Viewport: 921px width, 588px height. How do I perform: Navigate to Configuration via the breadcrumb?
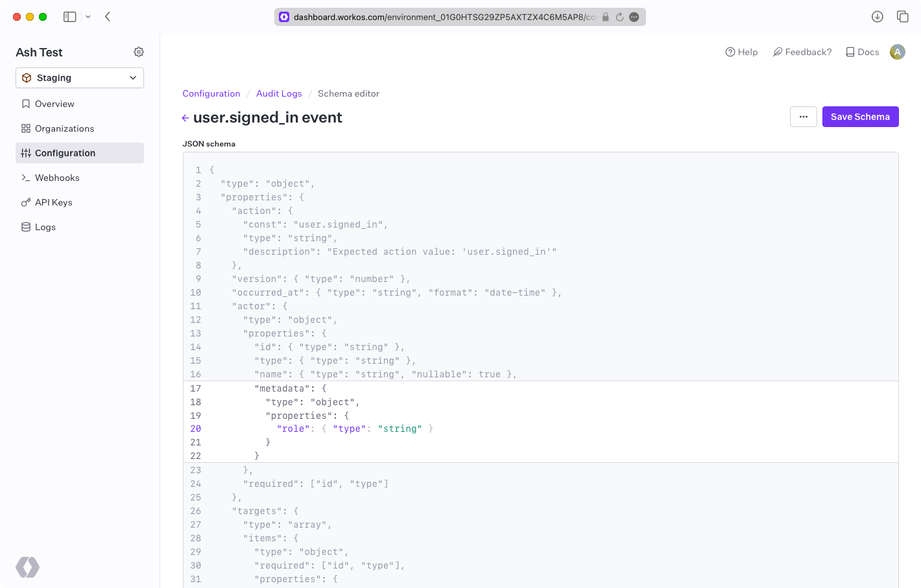coord(211,93)
